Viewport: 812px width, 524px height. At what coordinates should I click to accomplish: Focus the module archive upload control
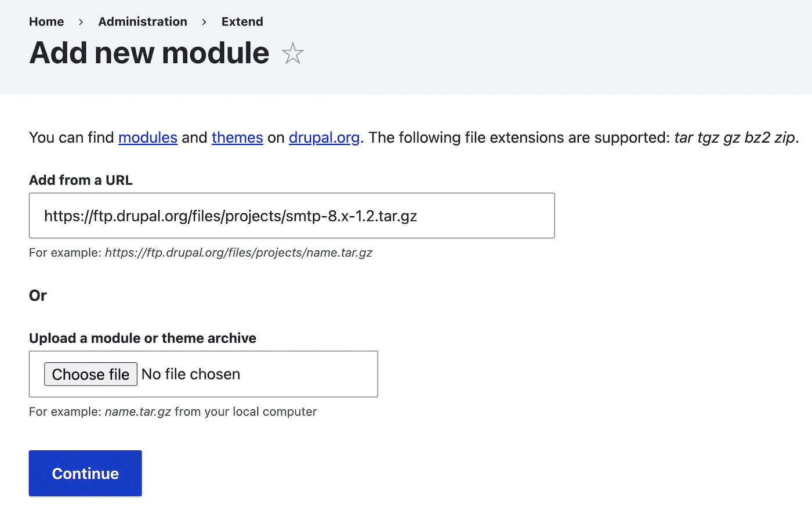point(90,374)
